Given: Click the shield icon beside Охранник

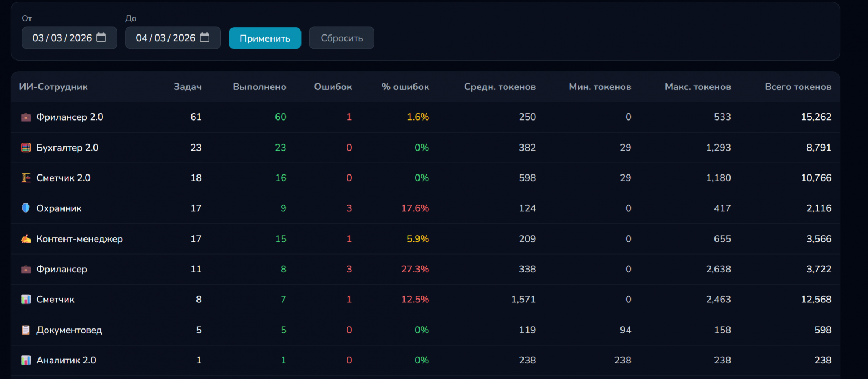Looking at the screenshot, I should pos(26,208).
